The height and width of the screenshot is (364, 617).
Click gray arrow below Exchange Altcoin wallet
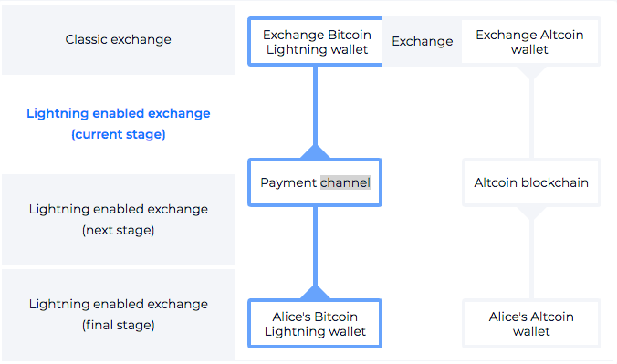pos(531,72)
